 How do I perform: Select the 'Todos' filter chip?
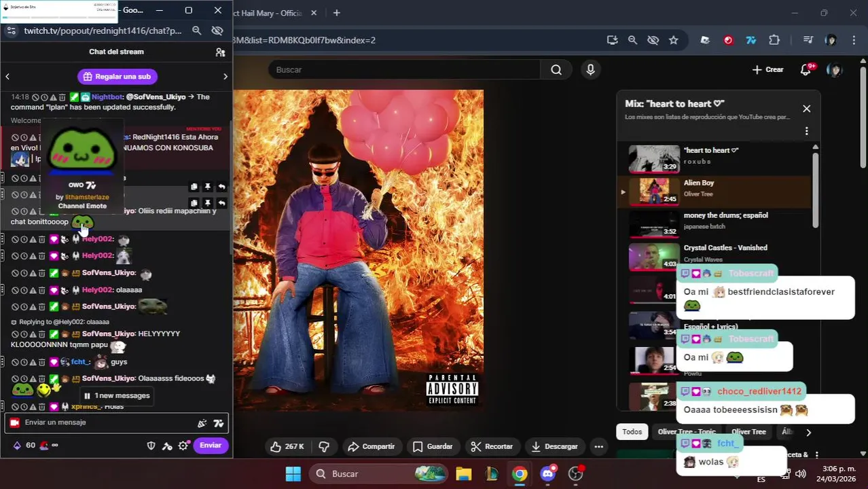pos(632,432)
